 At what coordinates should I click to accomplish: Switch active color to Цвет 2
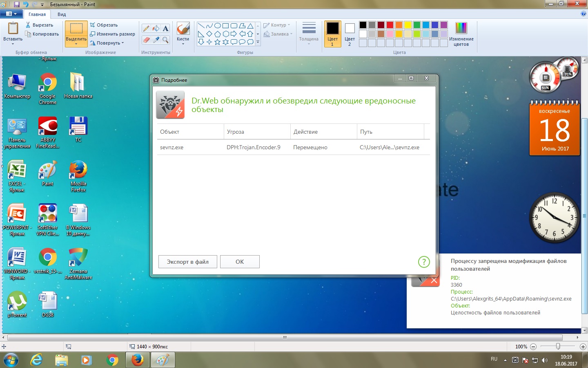[350, 34]
